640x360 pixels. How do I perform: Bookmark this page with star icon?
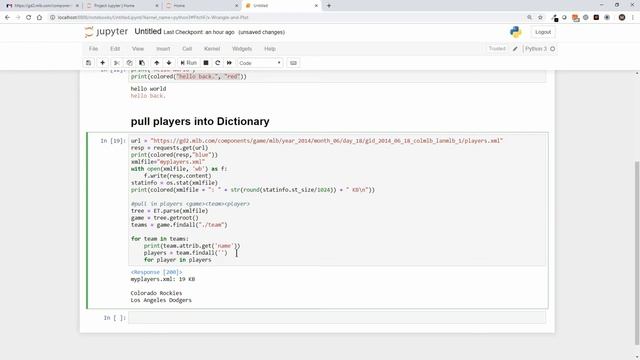click(x=540, y=18)
